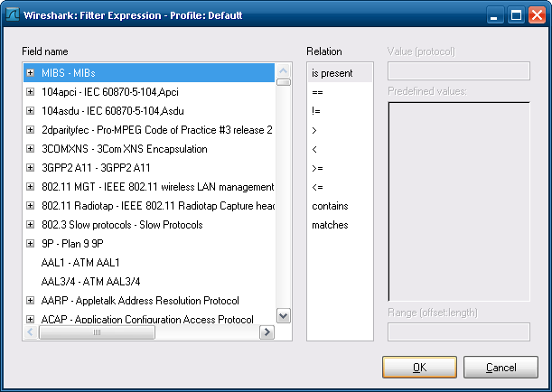
Task: Select 9P - Plan 9 9P field
Action: click(72, 244)
